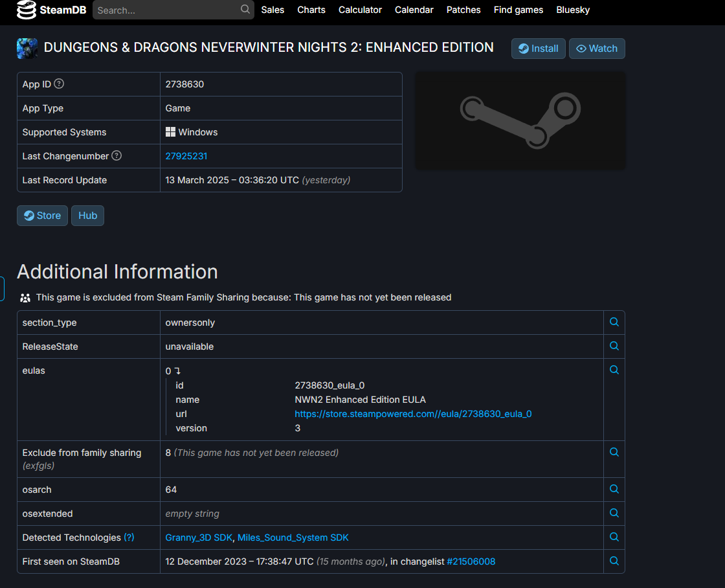Click the Last Changenumber help icon
The height and width of the screenshot is (588, 725).
[117, 156]
